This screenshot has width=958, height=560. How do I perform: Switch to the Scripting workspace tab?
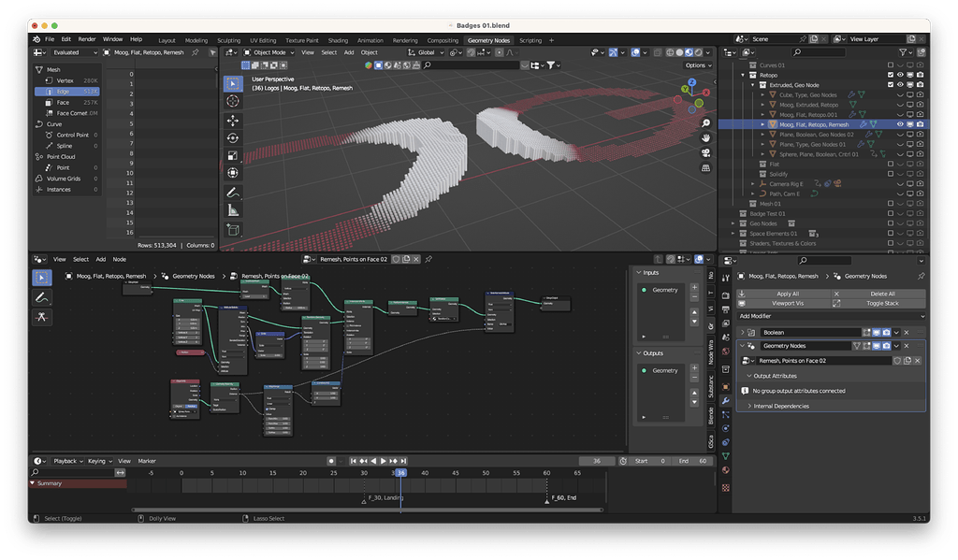[x=530, y=40]
